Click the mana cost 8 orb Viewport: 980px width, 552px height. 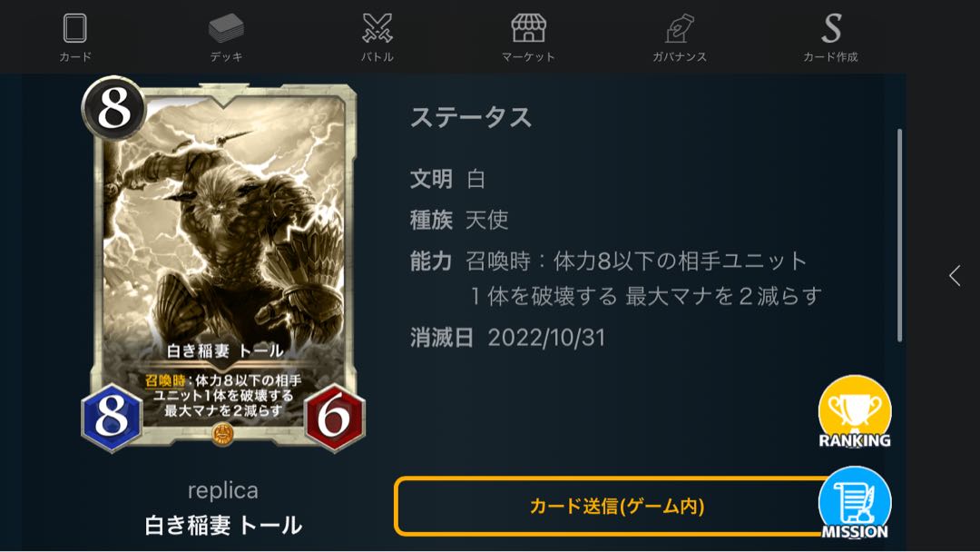click(x=113, y=108)
